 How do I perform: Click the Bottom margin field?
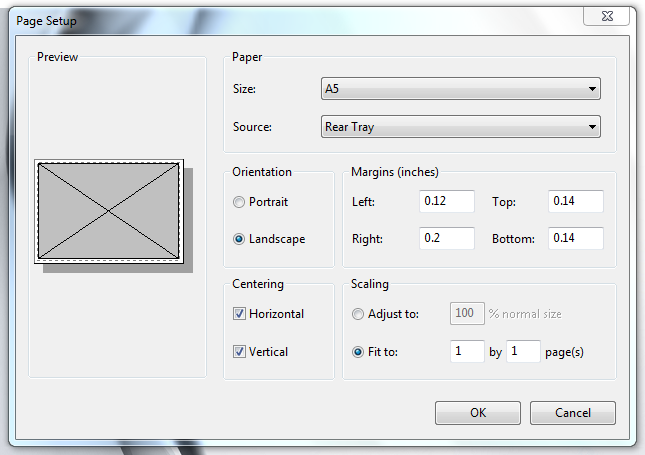[576, 238]
